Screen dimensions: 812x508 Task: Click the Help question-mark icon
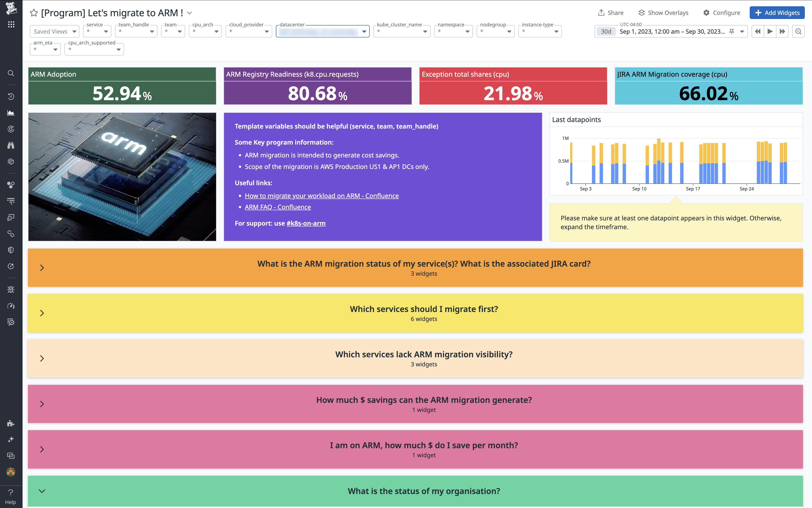(11, 492)
